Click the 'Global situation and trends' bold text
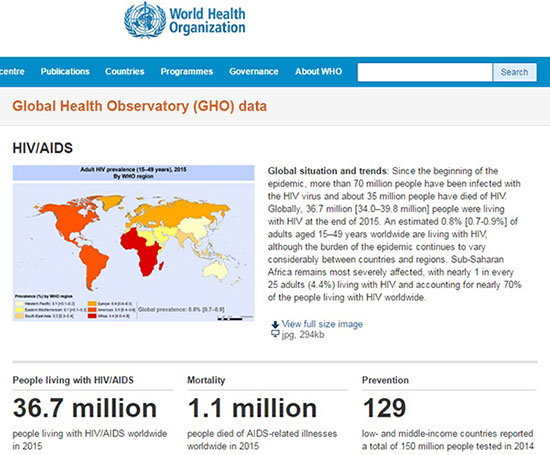This screenshot has width=550, height=455. [x=327, y=171]
